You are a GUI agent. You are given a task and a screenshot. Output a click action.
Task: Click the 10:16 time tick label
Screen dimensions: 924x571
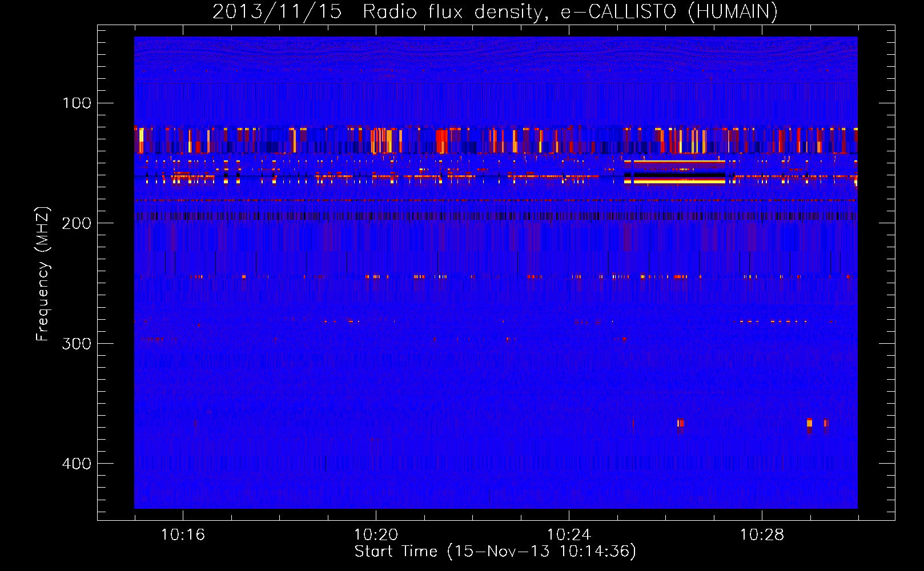[183, 535]
